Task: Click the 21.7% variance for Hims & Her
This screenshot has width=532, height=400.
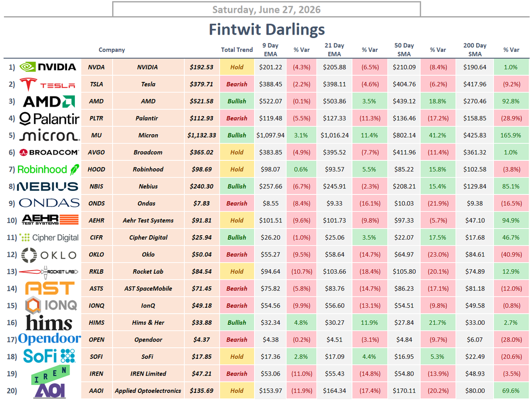Action: (439, 322)
